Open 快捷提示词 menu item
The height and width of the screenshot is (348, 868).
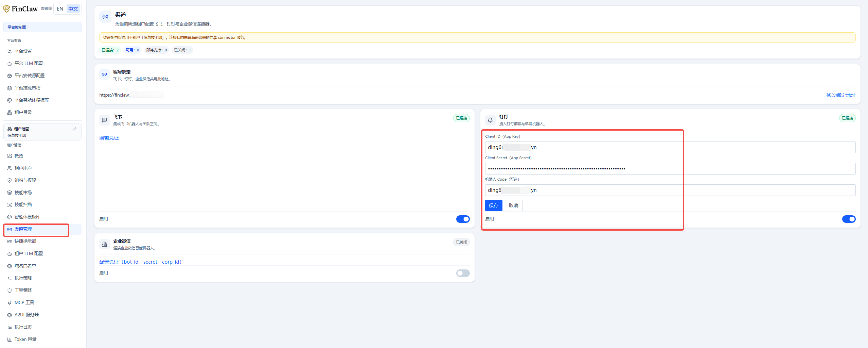tap(42, 242)
